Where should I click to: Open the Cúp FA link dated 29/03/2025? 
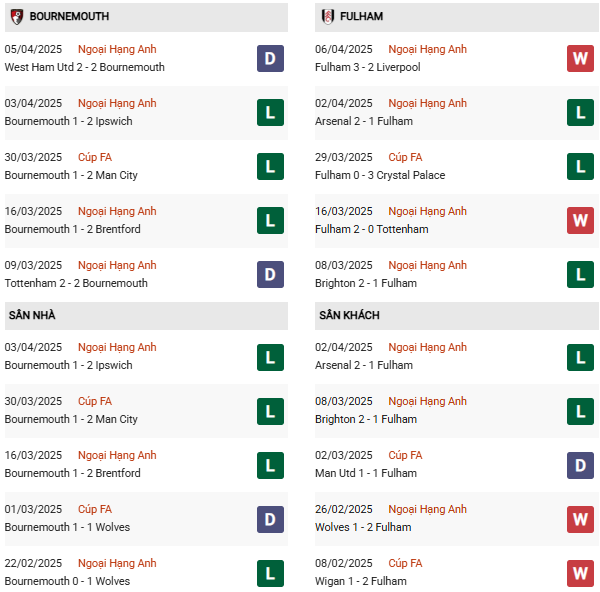coord(405,157)
